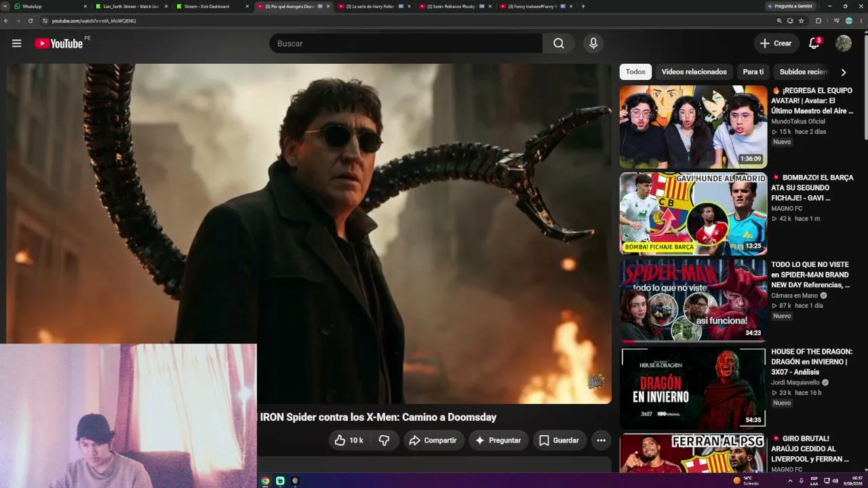Screen dimensions: 868x488
Task: Open the OBS icon in the taskbar
Action: click(x=295, y=481)
